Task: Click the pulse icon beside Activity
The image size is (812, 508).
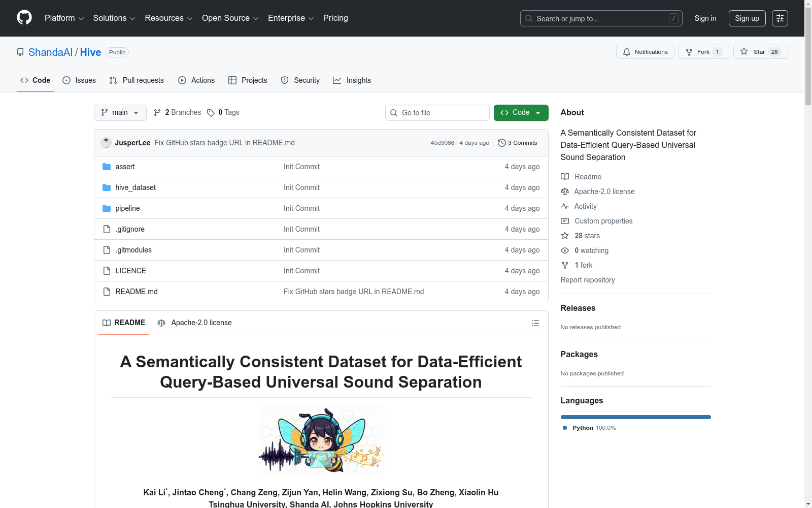Action: pyautogui.click(x=565, y=206)
